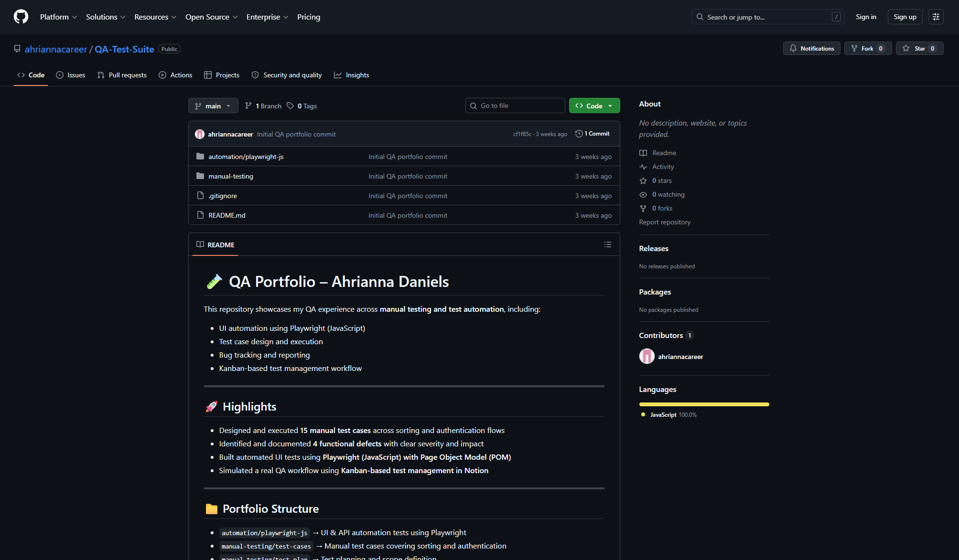This screenshot has width=959, height=560.
Task: Open the automation/playwright-js folder
Action: point(246,157)
